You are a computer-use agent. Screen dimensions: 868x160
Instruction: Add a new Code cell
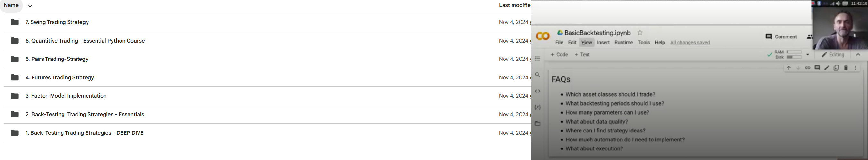point(559,54)
